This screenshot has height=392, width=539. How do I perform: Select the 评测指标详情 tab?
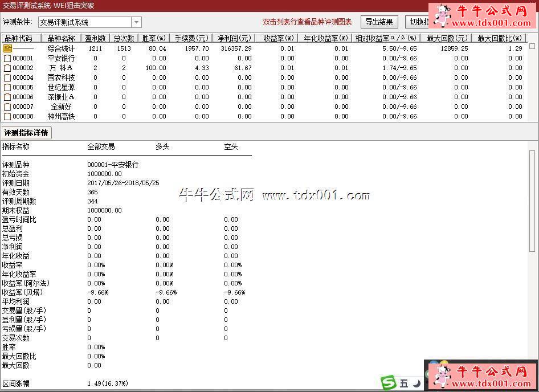click(x=26, y=133)
